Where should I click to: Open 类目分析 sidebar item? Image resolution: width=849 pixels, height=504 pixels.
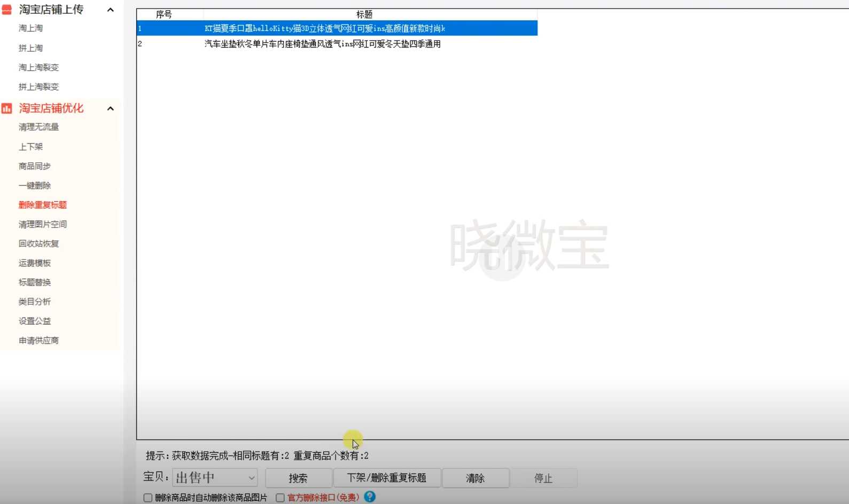pos(35,302)
